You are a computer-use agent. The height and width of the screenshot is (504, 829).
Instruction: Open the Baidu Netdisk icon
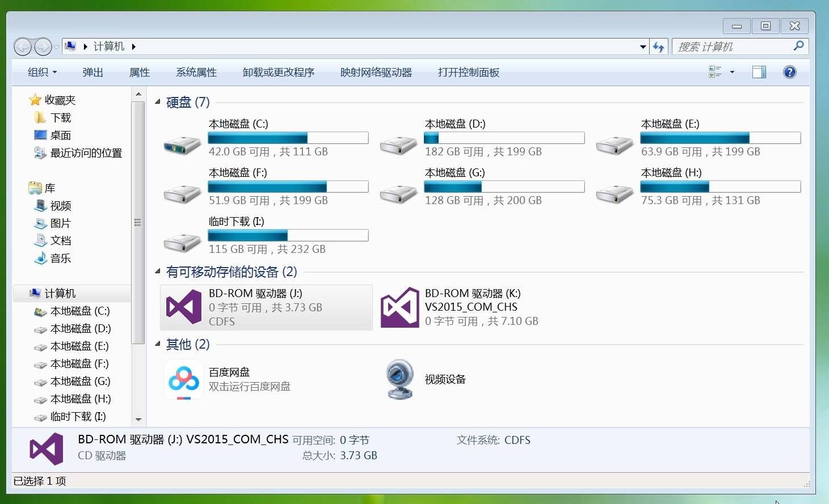tap(183, 379)
